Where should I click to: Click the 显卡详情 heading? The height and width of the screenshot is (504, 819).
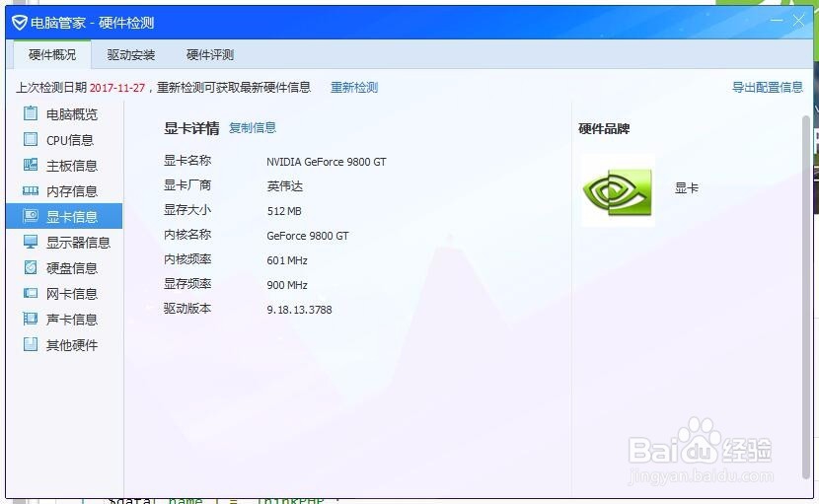tap(191, 128)
